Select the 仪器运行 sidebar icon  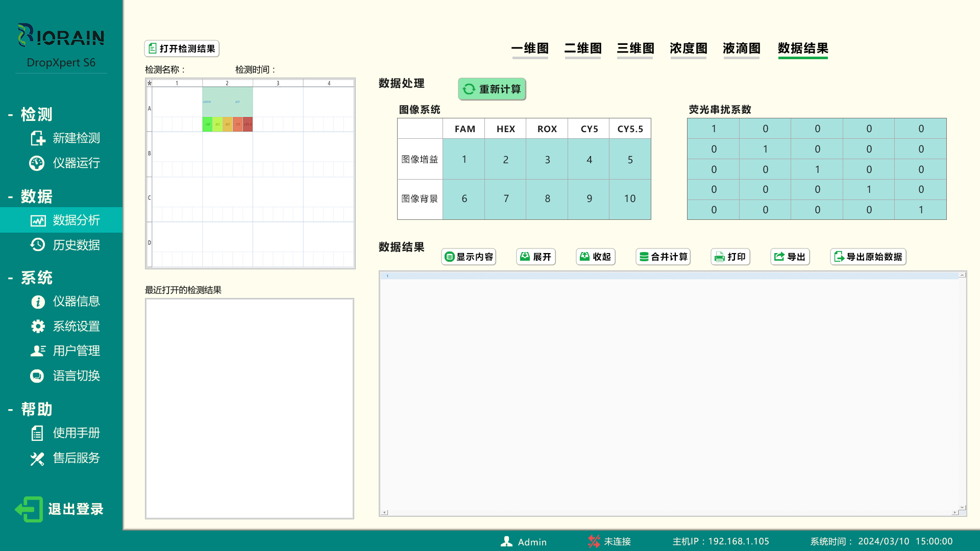(x=37, y=163)
